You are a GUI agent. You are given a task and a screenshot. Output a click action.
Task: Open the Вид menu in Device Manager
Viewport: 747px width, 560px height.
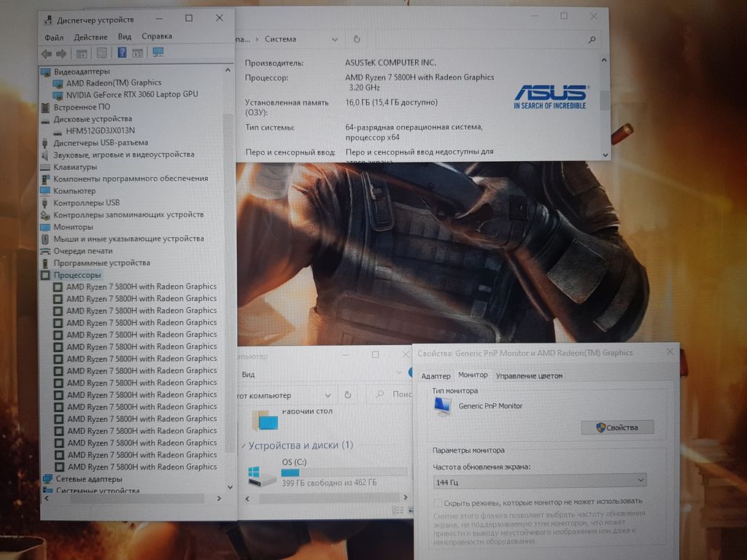click(x=124, y=36)
